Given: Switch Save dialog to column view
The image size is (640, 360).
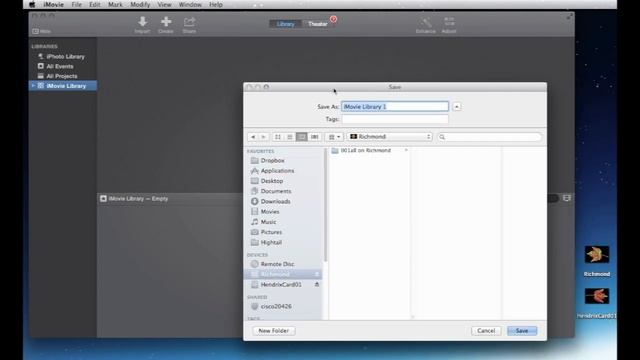Looking at the screenshot, I should click(302, 137).
